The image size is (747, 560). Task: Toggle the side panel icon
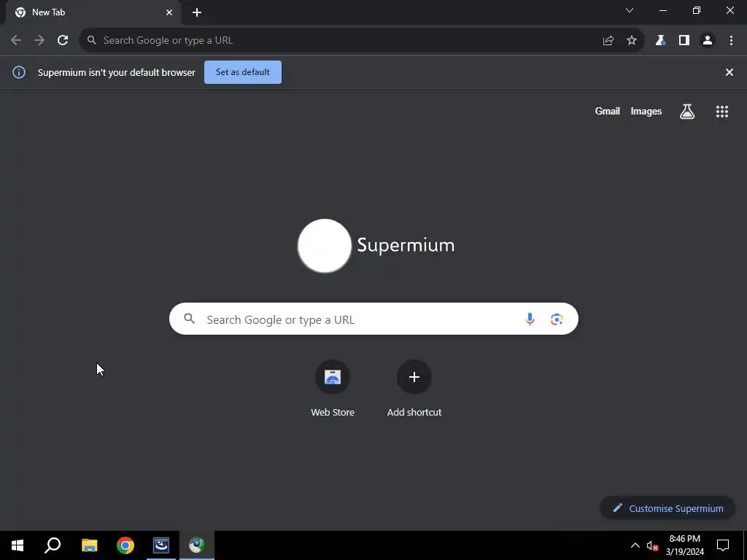point(684,41)
